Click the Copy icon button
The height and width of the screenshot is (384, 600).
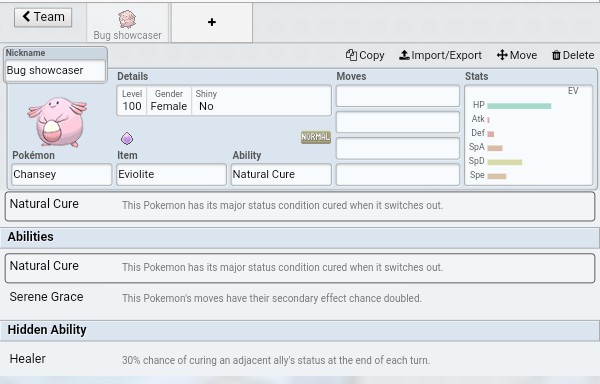(365, 55)
